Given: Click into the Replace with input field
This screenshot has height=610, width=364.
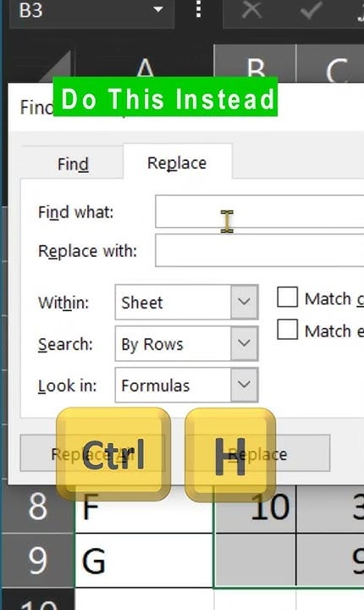Looking at the screenshot, I should (x=259, y=250).
